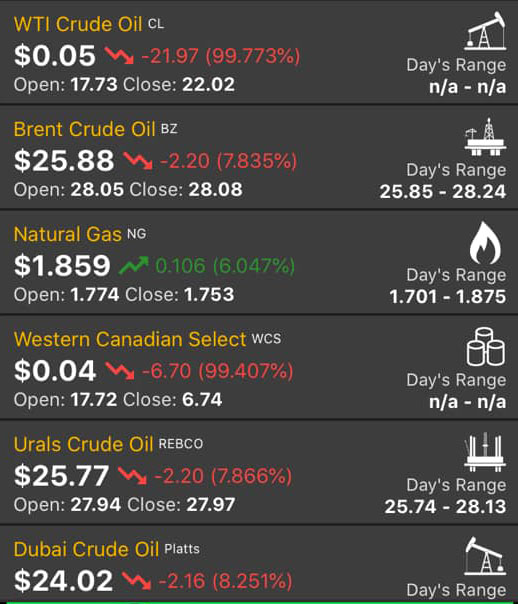Open the Brent Crude Oil title
Viewport: 518px width, 604px height.
point(85,129)
